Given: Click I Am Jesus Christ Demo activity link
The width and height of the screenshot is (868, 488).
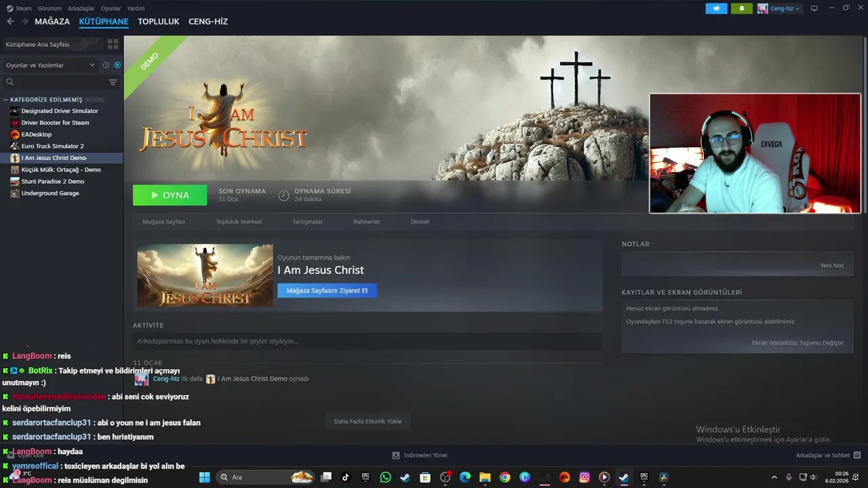Looking at the screenshot, I should pos(252,378).
